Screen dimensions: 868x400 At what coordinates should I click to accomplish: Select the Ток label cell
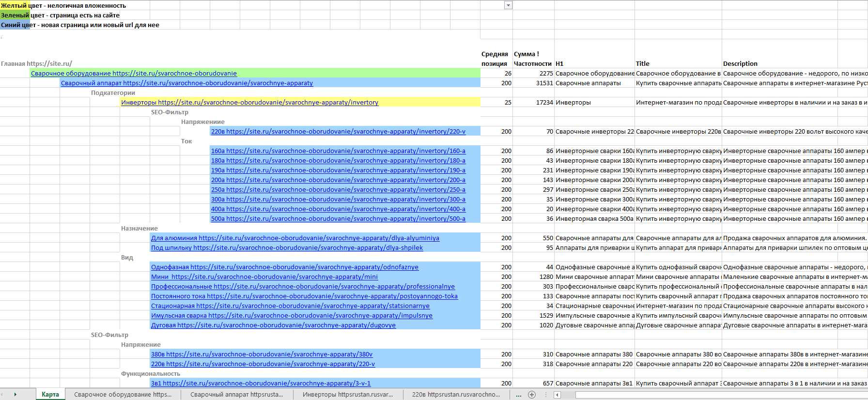point(186,141)
